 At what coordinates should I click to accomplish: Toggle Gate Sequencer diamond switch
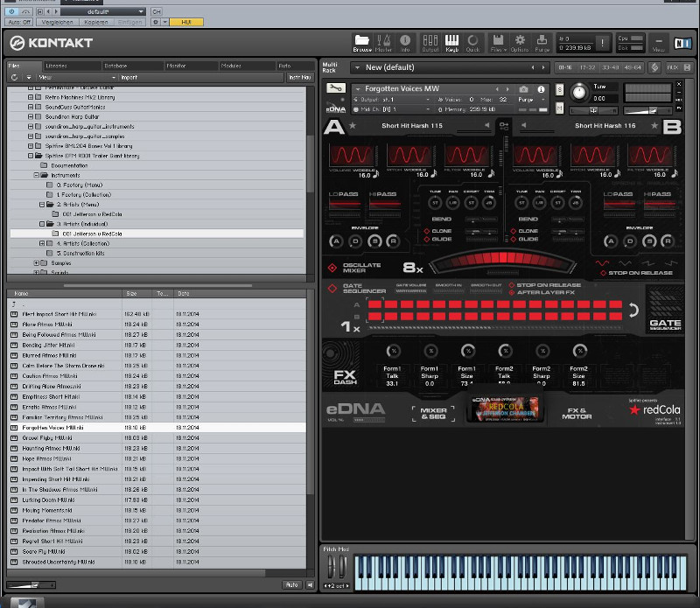332,288
